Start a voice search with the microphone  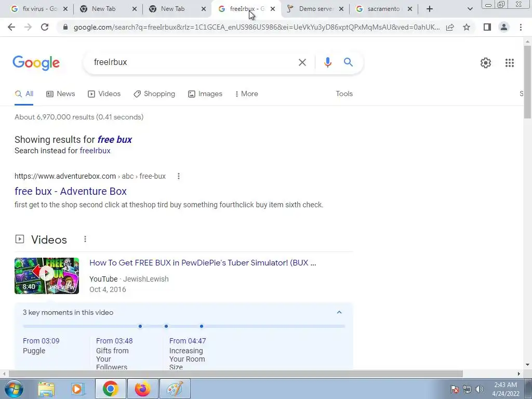(327, 62)
